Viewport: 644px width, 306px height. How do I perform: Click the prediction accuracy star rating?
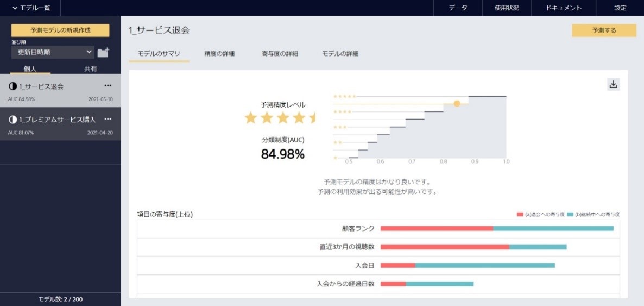coord(280,117)
